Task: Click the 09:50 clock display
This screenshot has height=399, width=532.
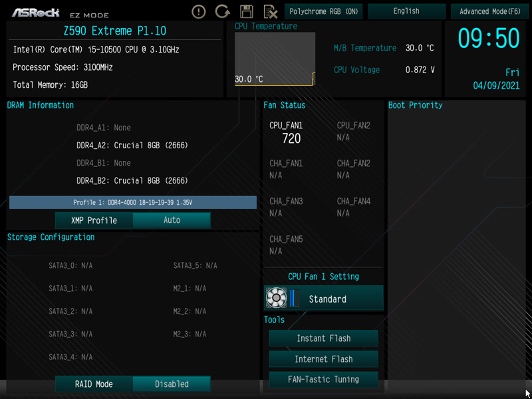Action: click(x=489, y=38)
